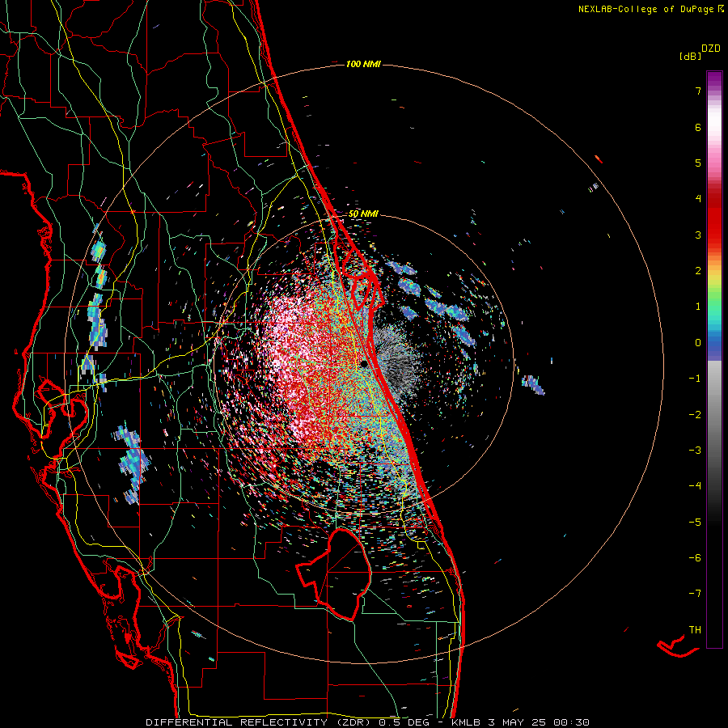Click the 4 value on the color scale
Screen dimensions: 728x728
tap(698, 199)
